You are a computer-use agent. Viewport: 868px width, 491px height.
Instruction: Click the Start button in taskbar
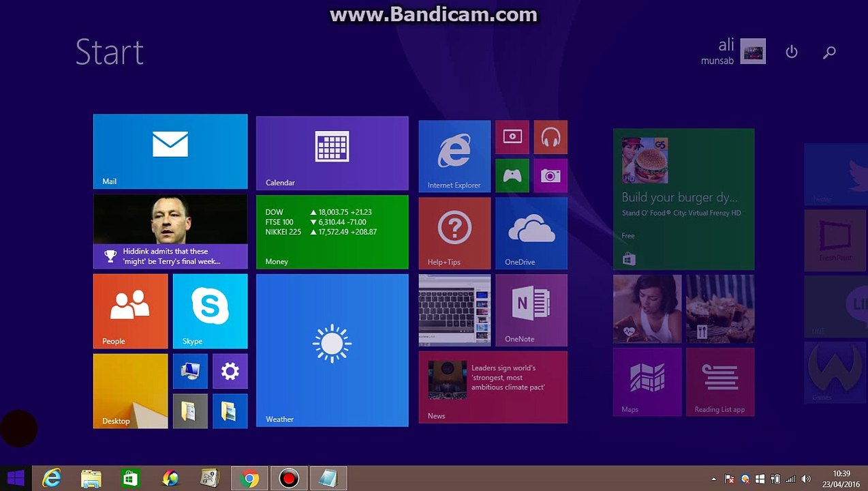pos(16,478)
